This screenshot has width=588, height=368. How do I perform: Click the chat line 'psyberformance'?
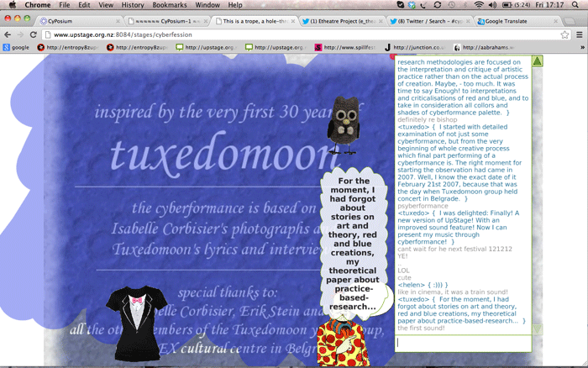tap(423, 206)
